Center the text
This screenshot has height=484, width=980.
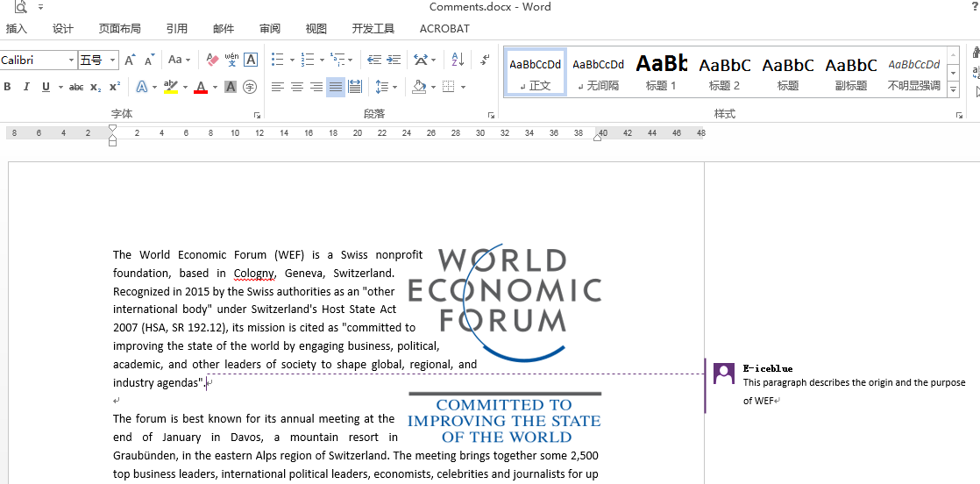pos(297,87)
